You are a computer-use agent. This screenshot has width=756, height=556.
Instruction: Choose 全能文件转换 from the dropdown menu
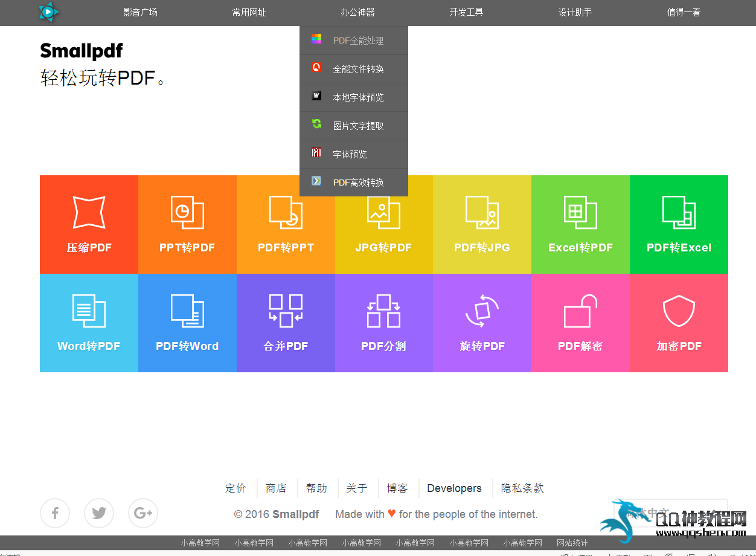click(354, 69)
